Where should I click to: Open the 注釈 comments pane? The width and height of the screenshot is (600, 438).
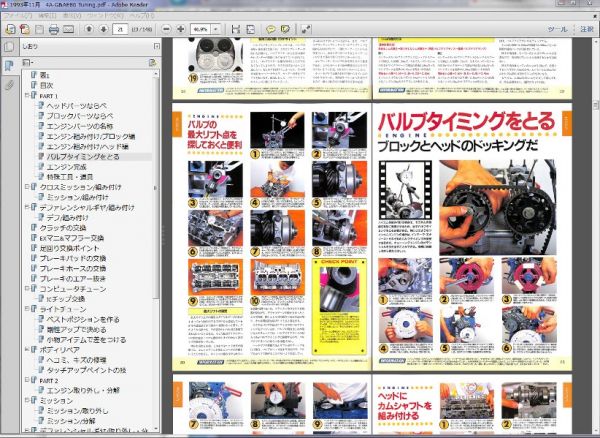pyautogui.click(x=586, y=29)
